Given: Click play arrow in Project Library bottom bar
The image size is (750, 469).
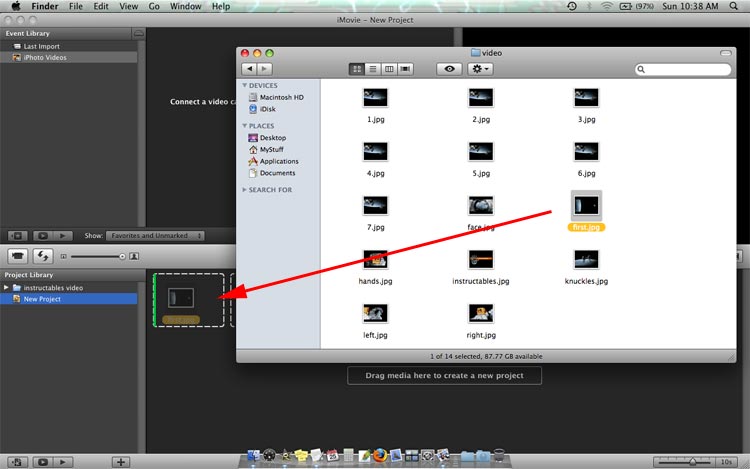Looking at the screenshot, I should tap(62, 462).
